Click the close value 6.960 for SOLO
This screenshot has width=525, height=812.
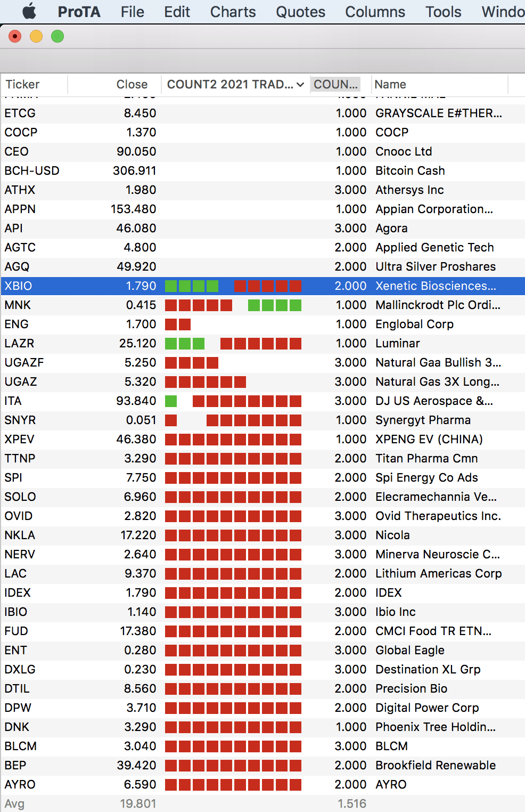(x=140, y=497)
